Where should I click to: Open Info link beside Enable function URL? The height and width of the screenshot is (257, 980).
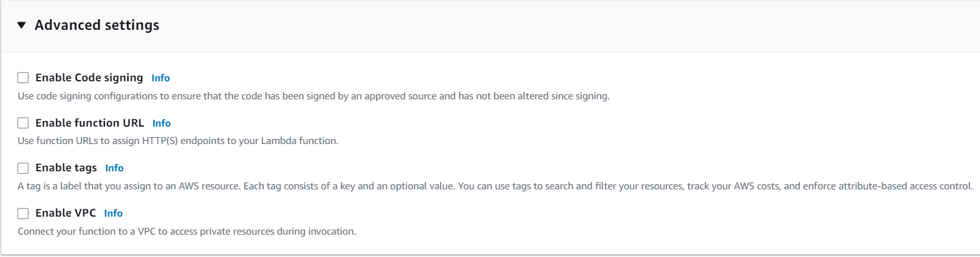click(161, 124)
